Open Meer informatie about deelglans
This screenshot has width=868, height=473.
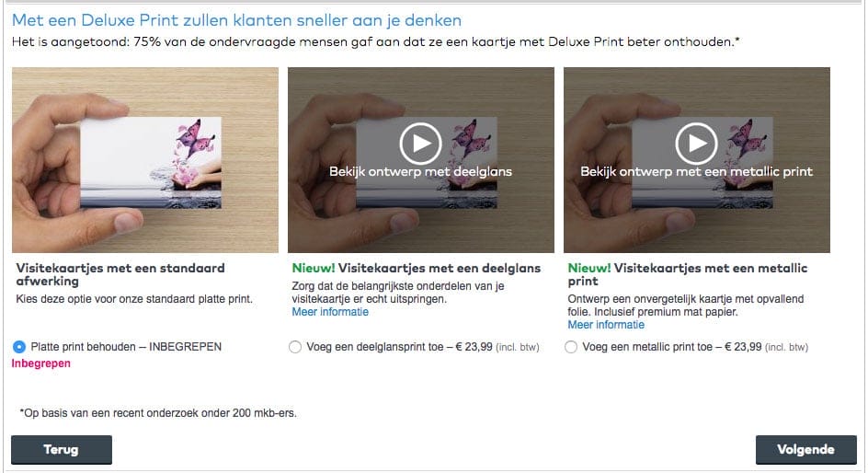click(330, 312)
